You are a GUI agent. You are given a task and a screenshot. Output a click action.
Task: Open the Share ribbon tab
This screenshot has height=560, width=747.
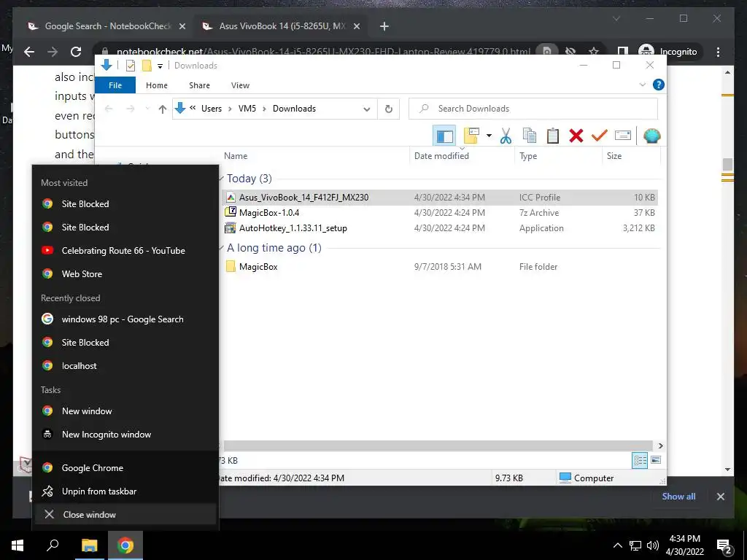[x=199, y=85]
